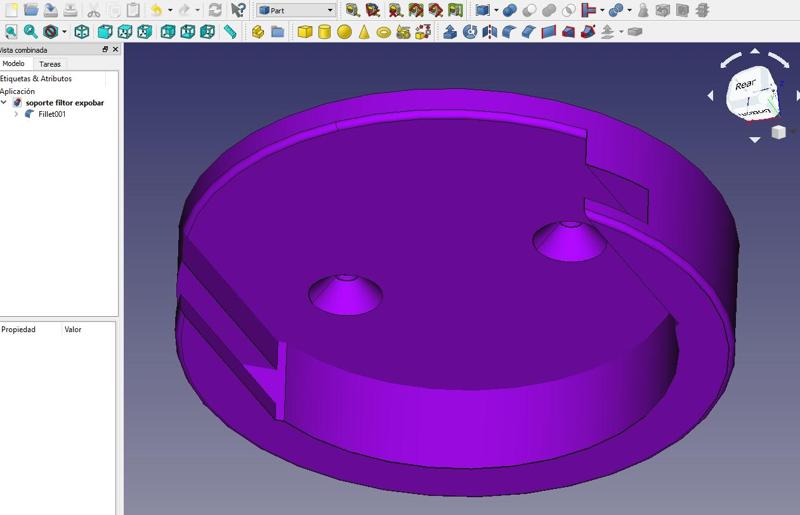Open the Draw style dropdown arrow
The image size is (800, 515).
click(x=64, y=32)
